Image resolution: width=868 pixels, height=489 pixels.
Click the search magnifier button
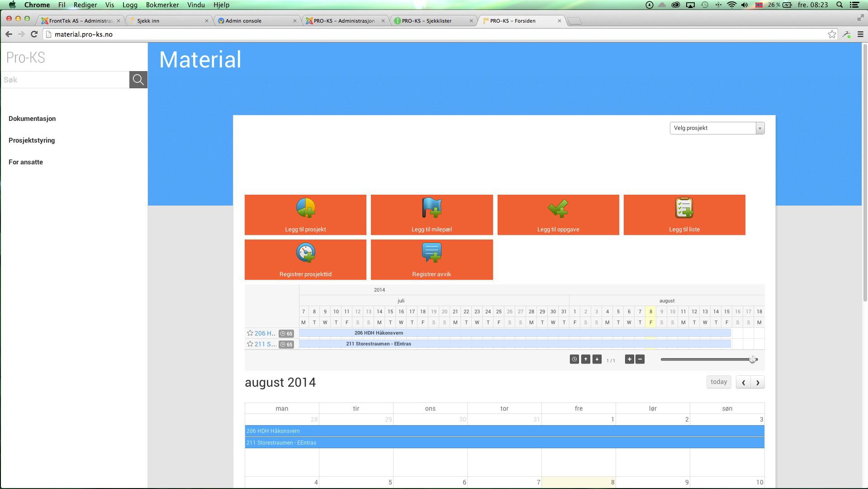[138, 80]
